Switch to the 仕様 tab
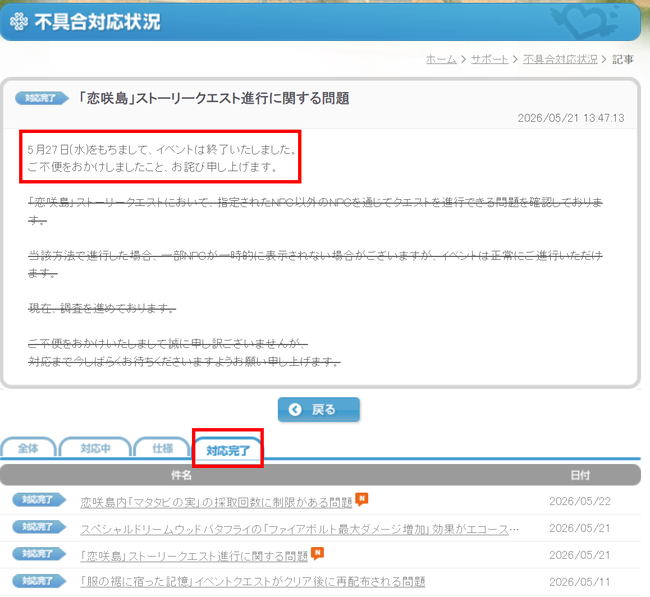Image resolution: width=650 pixels, height=597 pixels. [162, 448]
